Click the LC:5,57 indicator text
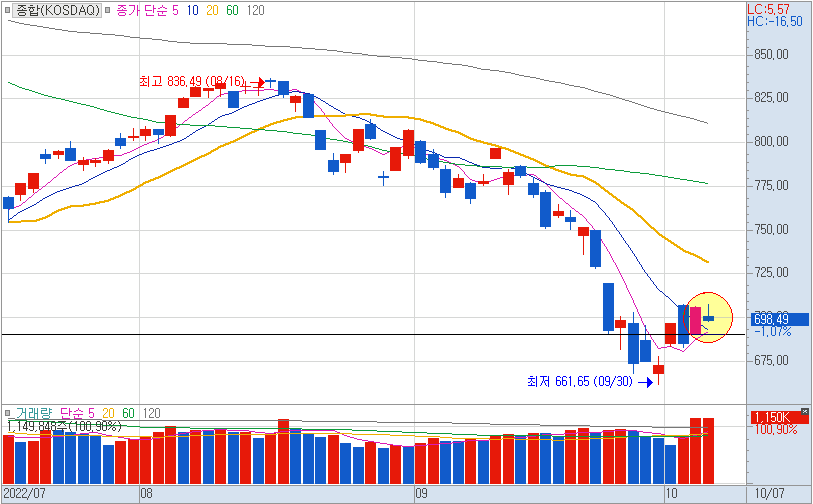The width and height of the screenshot is (813, 504). [x=768, y=9]
